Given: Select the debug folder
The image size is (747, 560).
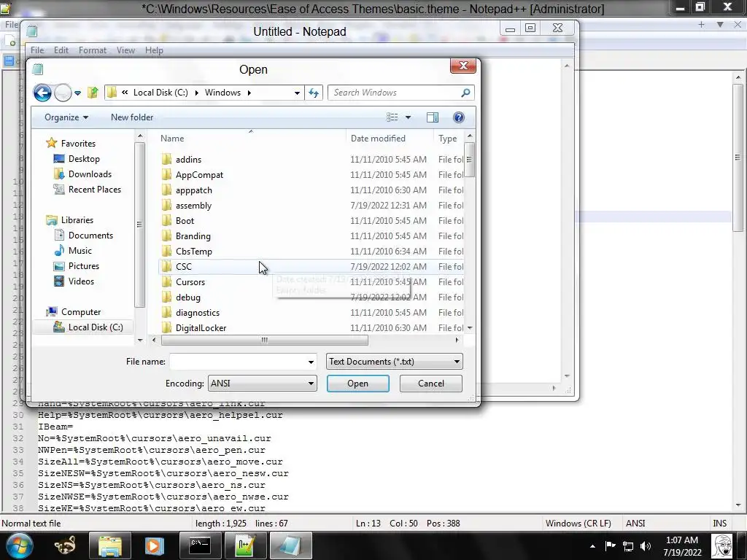Looking at the screenshot, I should pos(187,297).
